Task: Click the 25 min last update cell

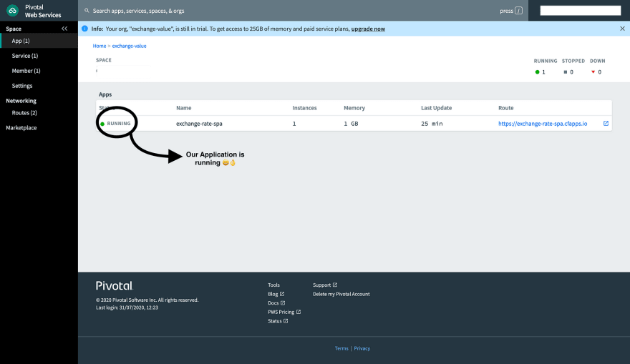Action: click(x=432, y=124)
